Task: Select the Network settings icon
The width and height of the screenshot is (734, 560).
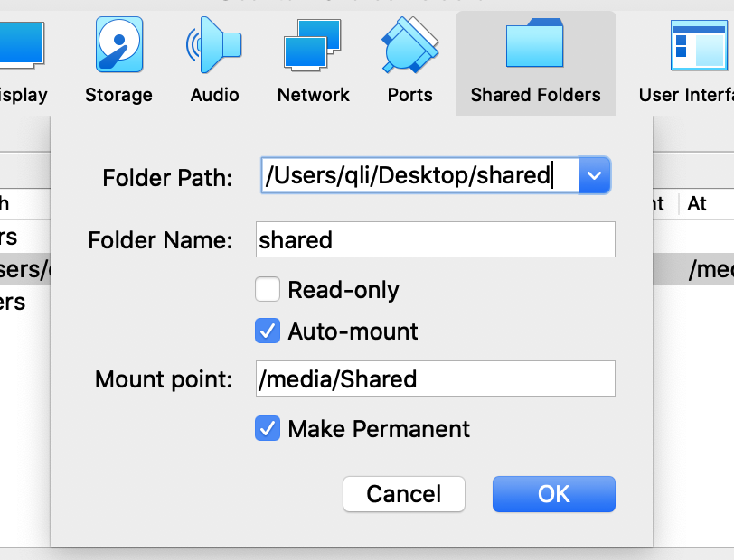Action: [313, 44]
